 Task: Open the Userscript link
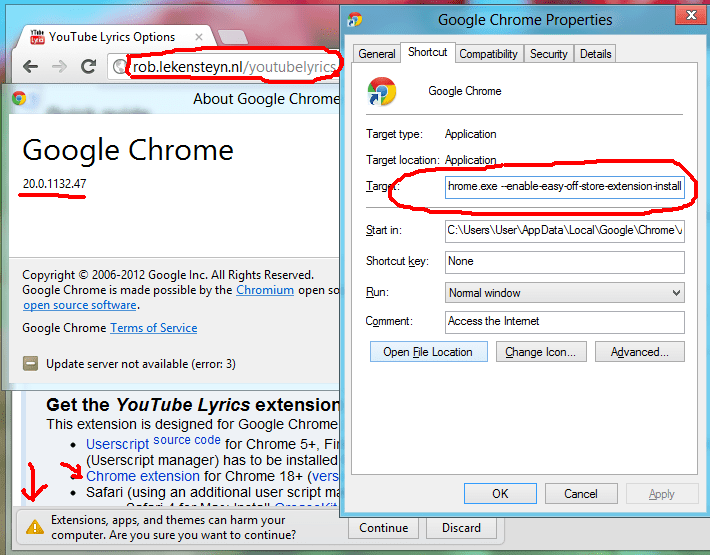[117, 444]
